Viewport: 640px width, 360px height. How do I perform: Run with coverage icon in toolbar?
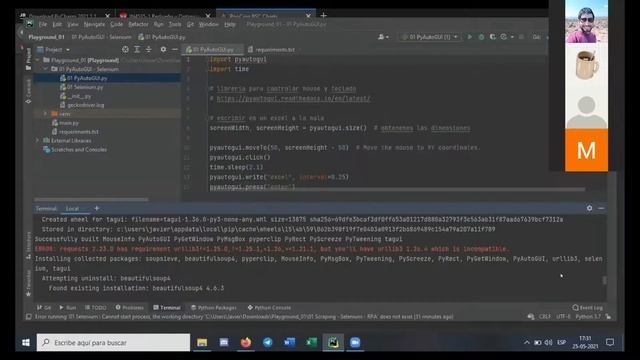click(x=493, y=37)
